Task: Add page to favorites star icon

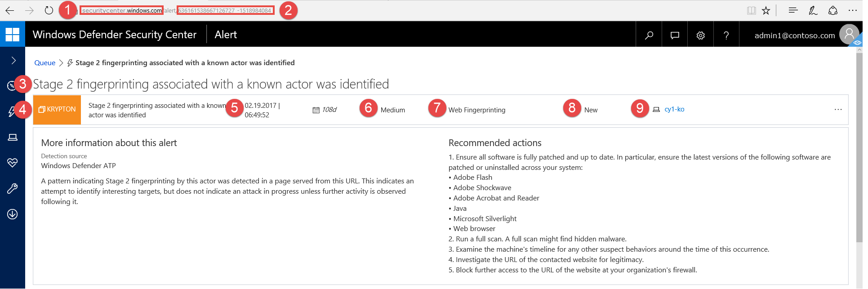Action: (x=766, y=10)
